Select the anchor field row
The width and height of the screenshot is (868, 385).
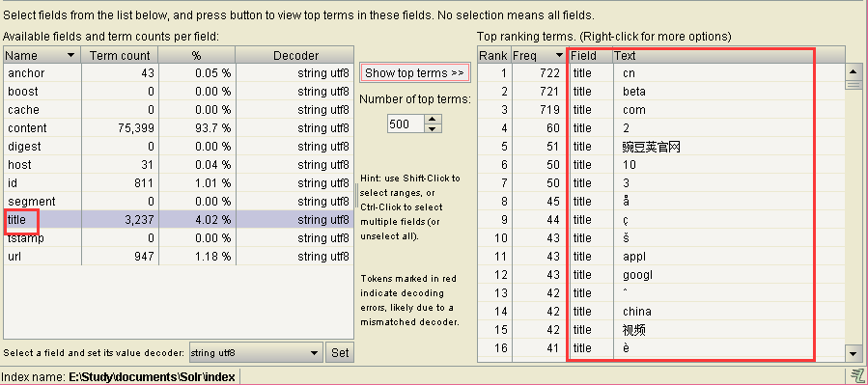(x=179, y=73)
